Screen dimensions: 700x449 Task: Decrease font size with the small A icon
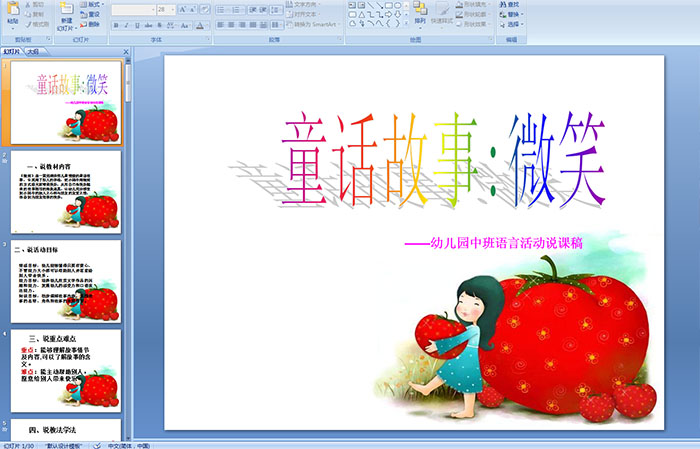click(192, 9)
